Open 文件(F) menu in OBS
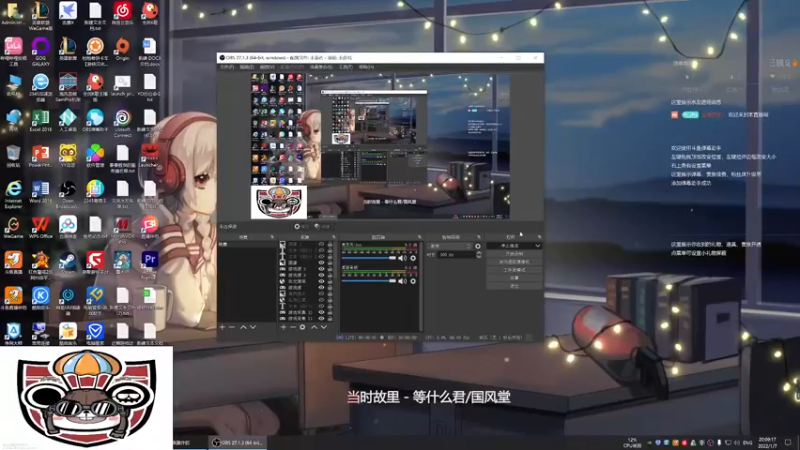 pos(227,67)
